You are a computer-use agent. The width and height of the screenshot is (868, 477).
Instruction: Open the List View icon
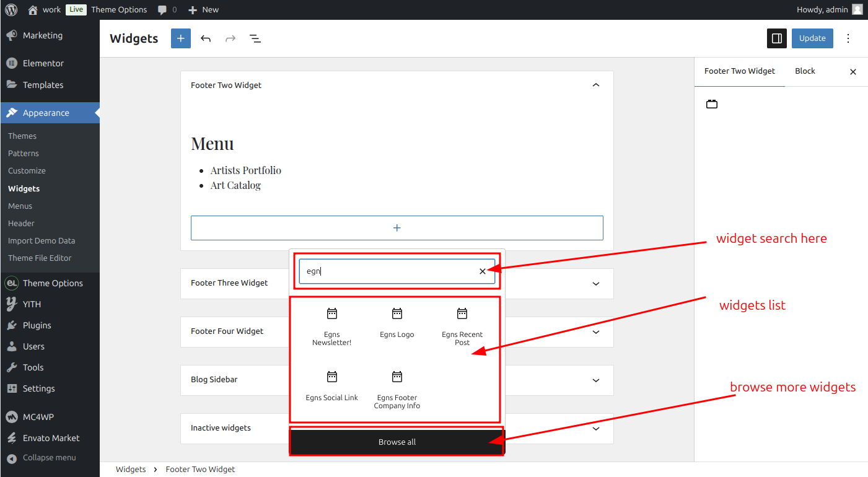pyautogui.click(x=255, y=38)
